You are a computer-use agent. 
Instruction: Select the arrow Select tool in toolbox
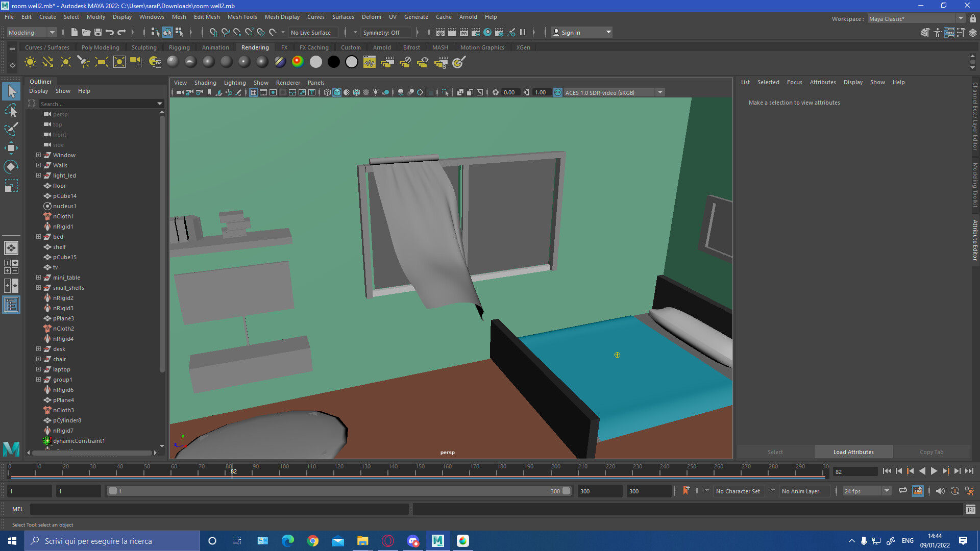[x=11, y=92]
